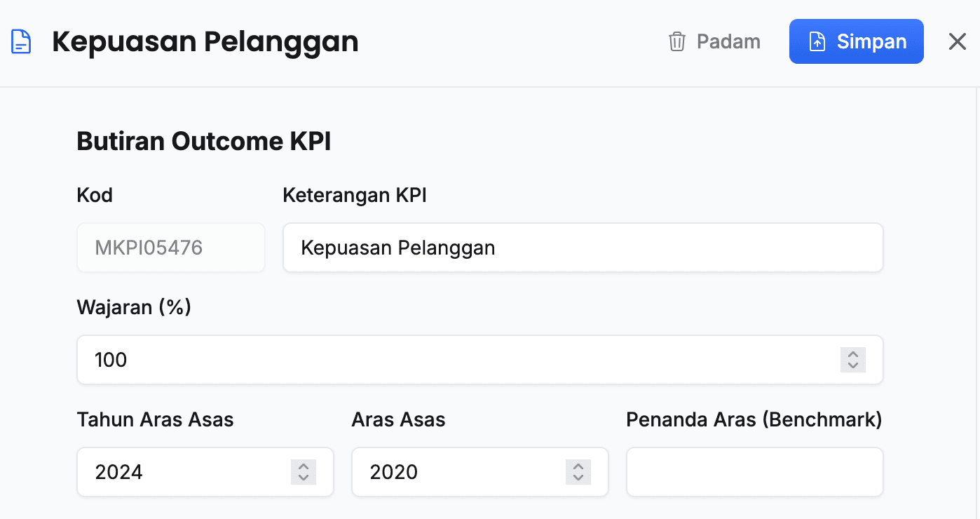Click the Wajaran (%) field label
This screenshot has height=519, width=980.
point(134,307)
